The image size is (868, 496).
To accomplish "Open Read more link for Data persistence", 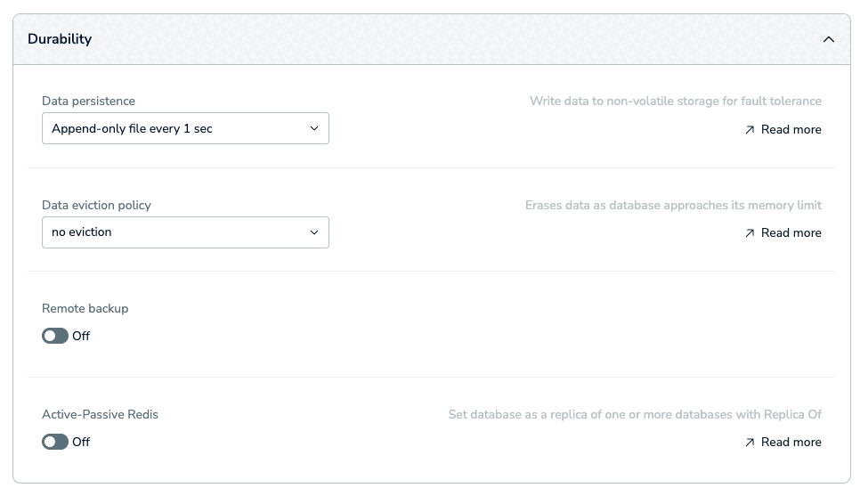I will tap(783, 129).
